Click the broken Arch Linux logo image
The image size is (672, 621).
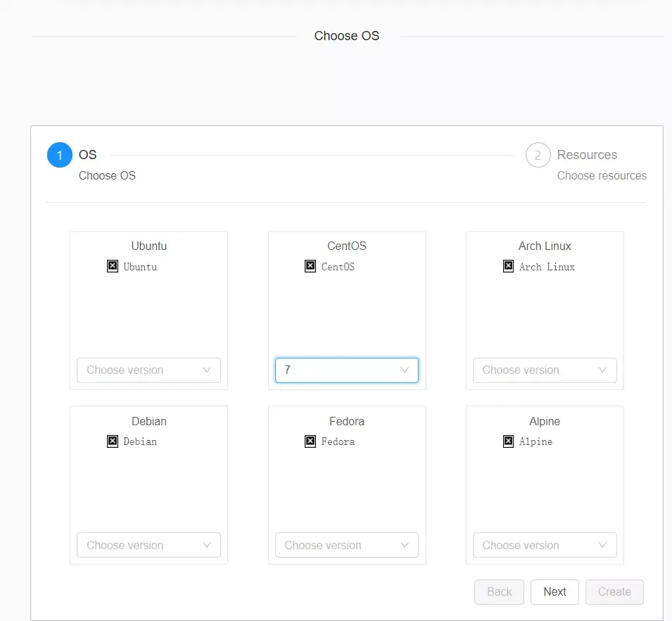tap(508, 266)
